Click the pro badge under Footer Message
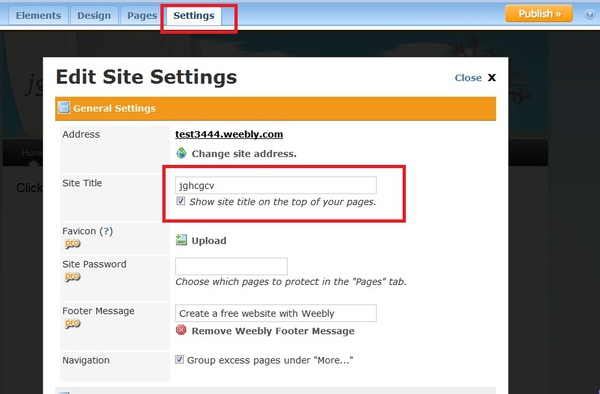This screenshot has height=394, width=600. click(x=72, y=323)
